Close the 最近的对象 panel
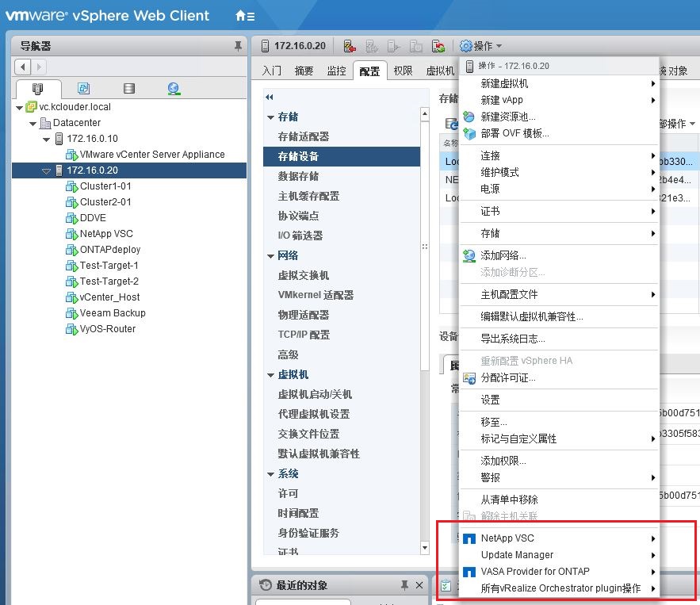 pyautogui.click(x=419, y=585)
